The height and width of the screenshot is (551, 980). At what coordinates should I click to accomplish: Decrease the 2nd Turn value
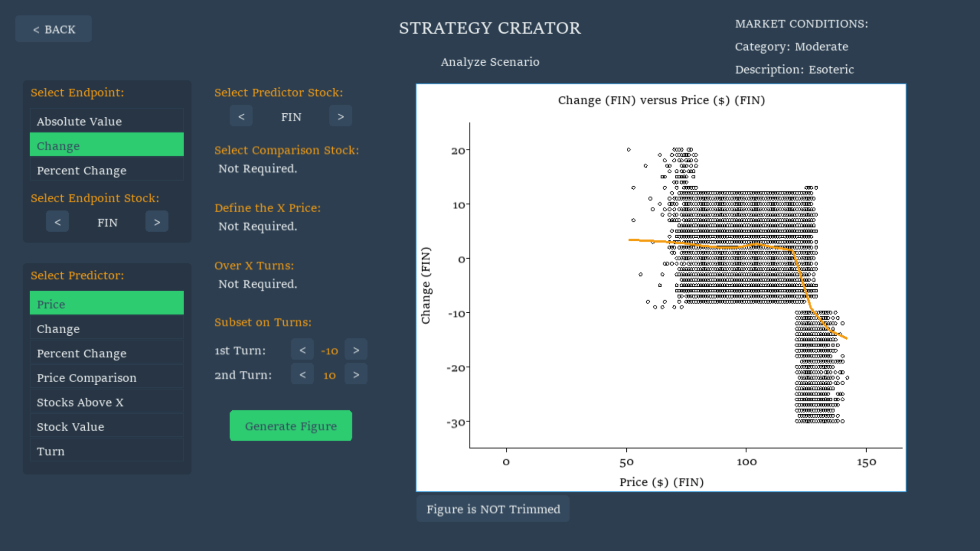pos(302,374)
